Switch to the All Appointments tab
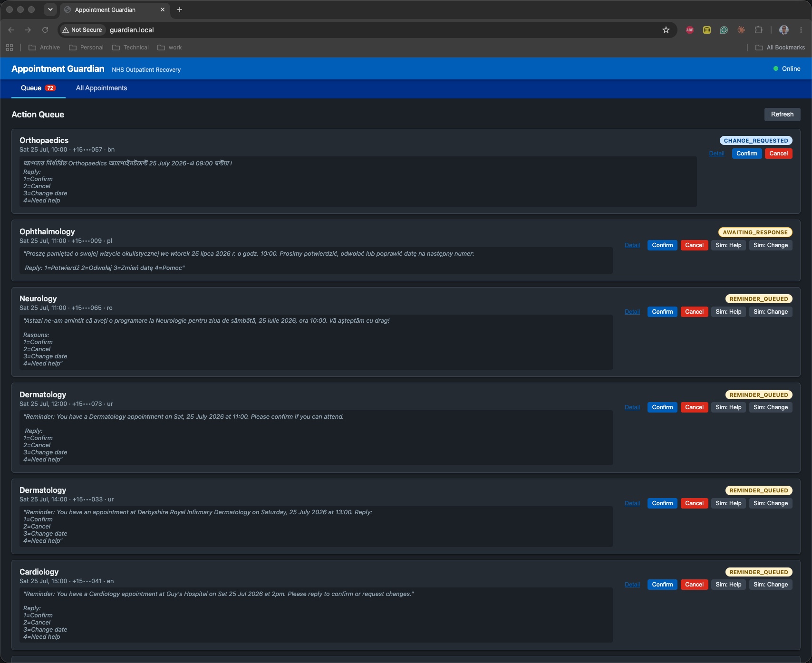 point(101,88)
